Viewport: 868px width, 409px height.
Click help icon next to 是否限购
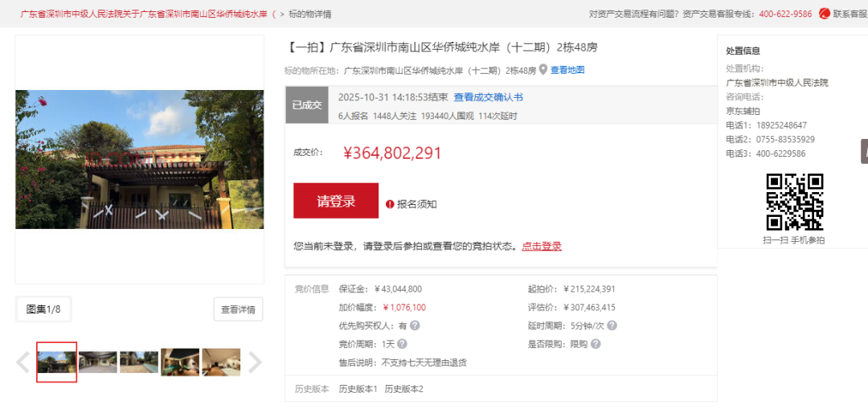(596, 344)
